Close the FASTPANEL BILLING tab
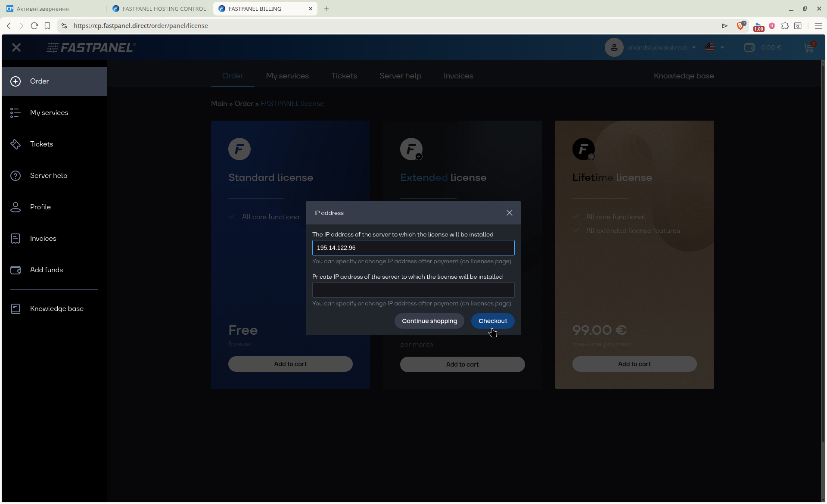The width and height of the screenshot is (827, 504). pyautogui.click(x=311, y=9)
